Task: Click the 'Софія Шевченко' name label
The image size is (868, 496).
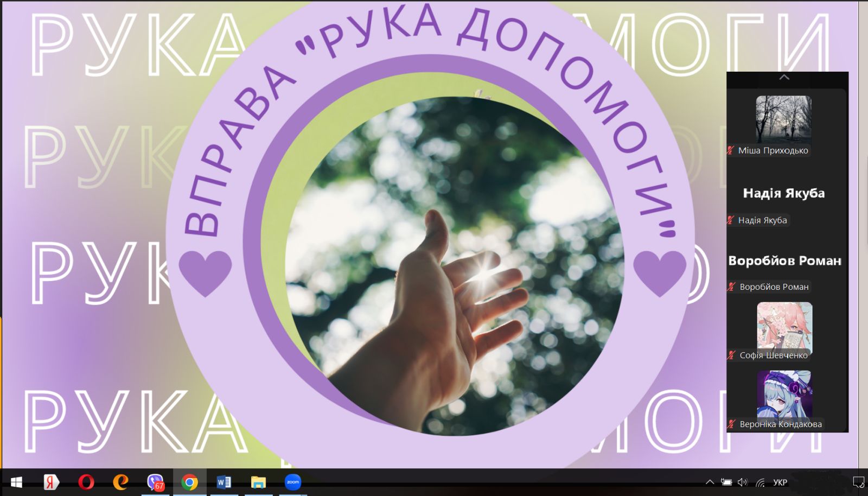Action: click(774, 355)
